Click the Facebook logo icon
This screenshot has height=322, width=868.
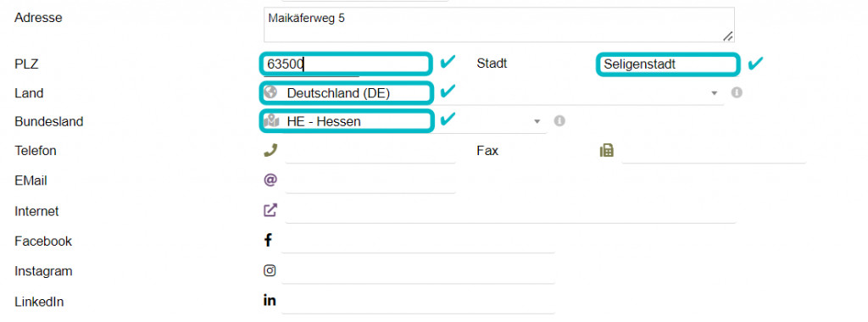tap(268, 240)
